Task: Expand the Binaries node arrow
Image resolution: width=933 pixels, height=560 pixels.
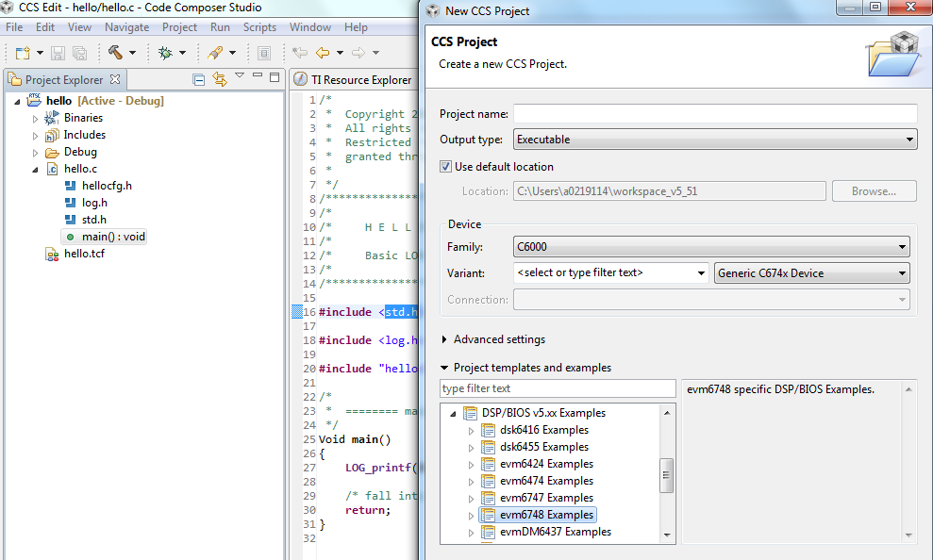Action: 35,118
